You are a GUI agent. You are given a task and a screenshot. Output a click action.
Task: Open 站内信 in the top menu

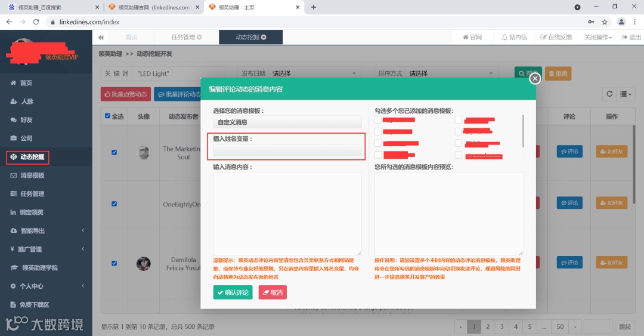coord(514,38)
